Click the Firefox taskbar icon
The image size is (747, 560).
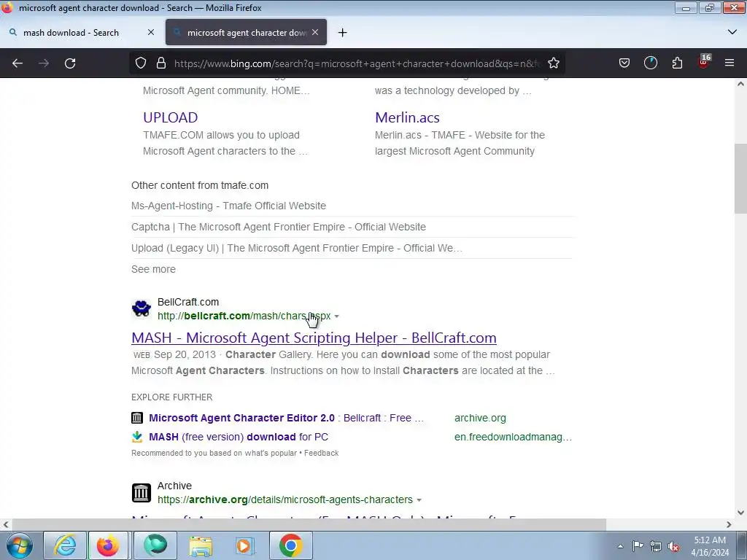point(108,545)
